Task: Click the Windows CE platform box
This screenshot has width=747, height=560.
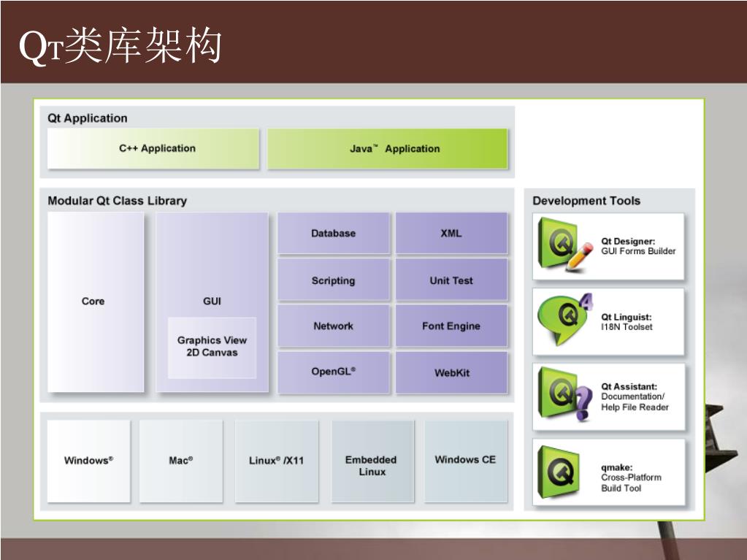Action: point(466,461)
